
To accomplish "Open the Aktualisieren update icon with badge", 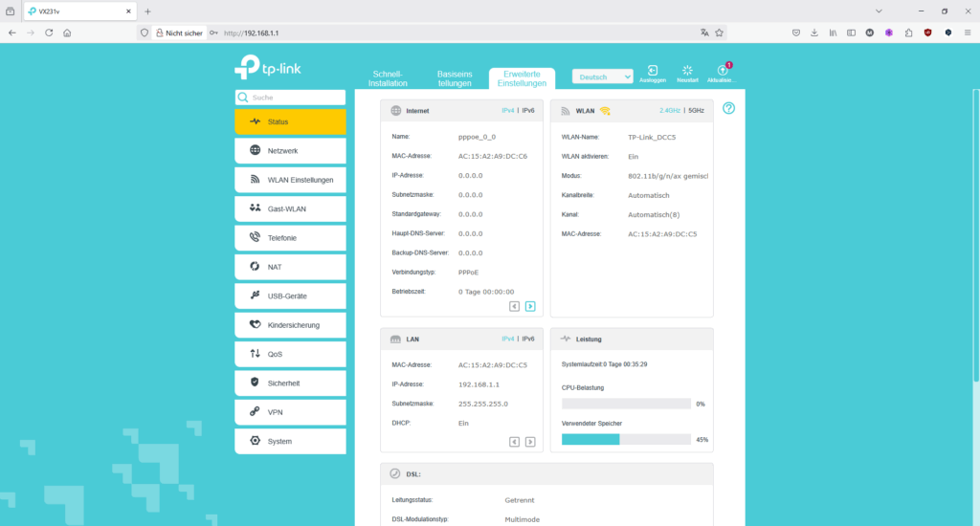I will pos(723,71).
